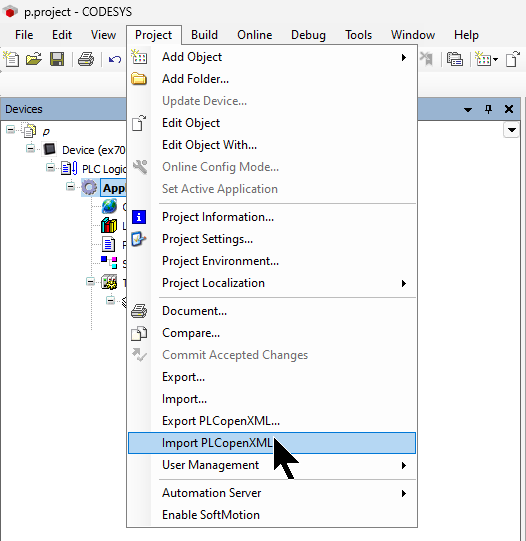526x541 pixels.
Task: Collapse the task node under Task Configuration
Action: (x=111, y=300)
